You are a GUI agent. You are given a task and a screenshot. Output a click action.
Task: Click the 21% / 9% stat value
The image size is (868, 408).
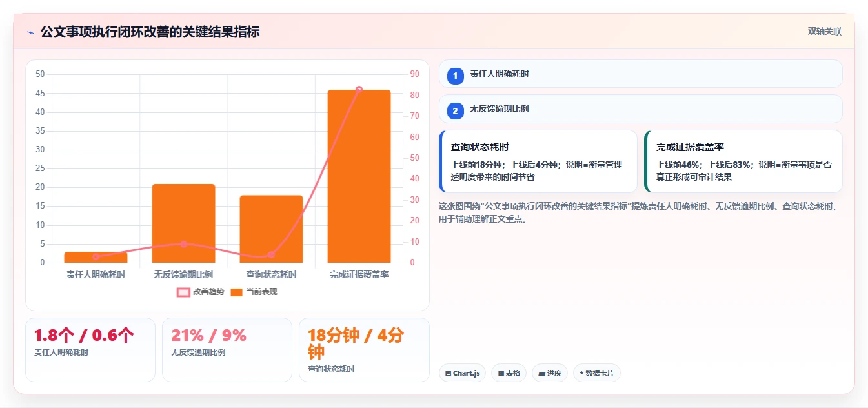(x=208, y=336)
